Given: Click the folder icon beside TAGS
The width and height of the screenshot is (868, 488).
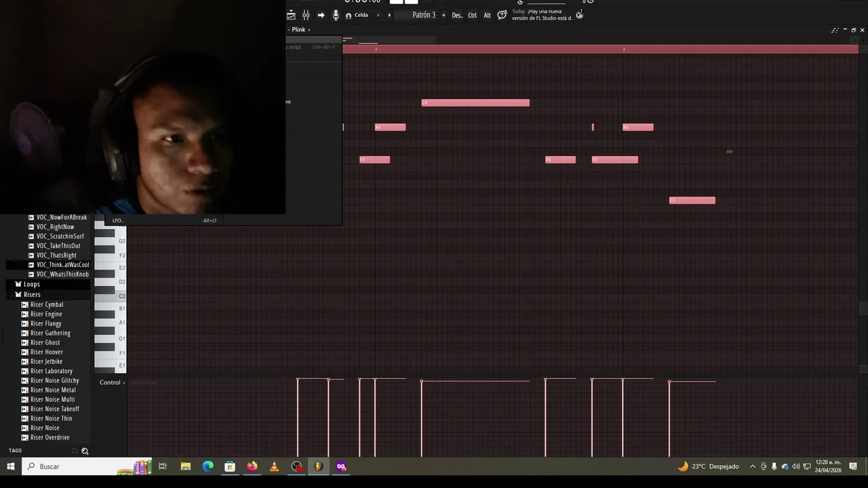Looking at the screenshot, I should pos(75,451).
